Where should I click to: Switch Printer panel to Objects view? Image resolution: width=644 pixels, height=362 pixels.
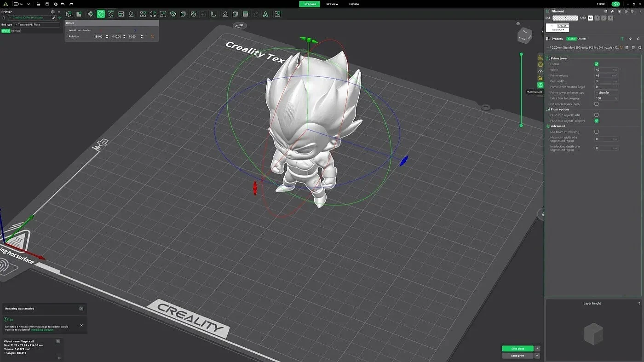(x=16, y=31)
